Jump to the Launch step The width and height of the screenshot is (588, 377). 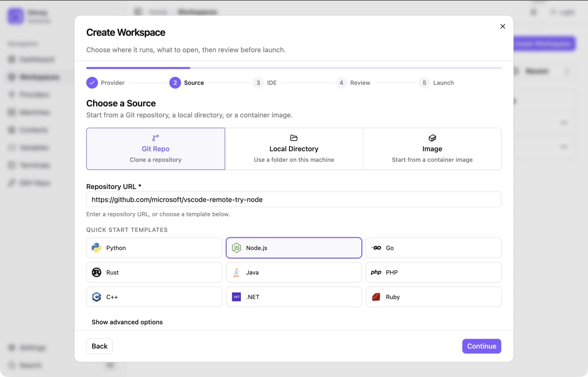[x=437, y=83]
